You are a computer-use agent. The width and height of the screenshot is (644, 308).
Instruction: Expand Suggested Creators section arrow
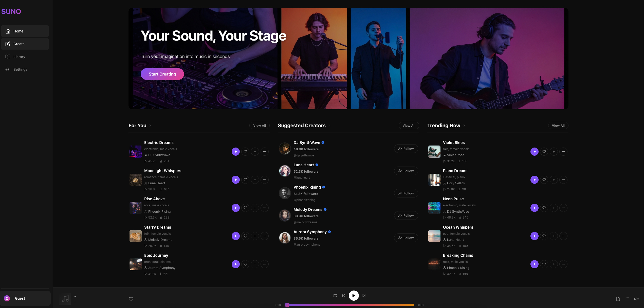pyautogui.click(x=329, y=125)
